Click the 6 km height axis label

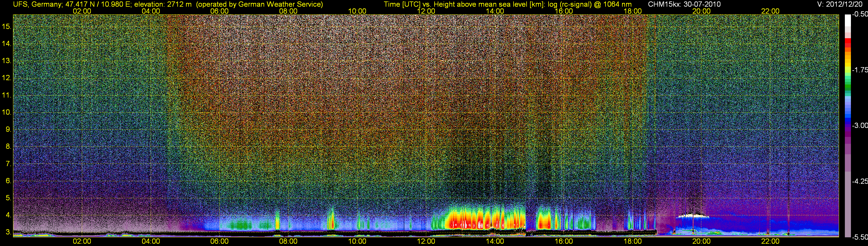(8, 181)
